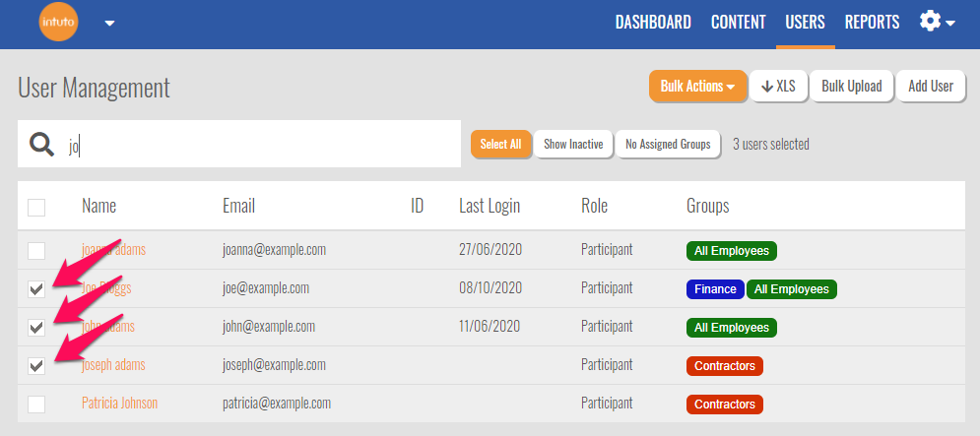980x436 pixels.
Task: Click the Finance group tag
Action: click(714, 289)
